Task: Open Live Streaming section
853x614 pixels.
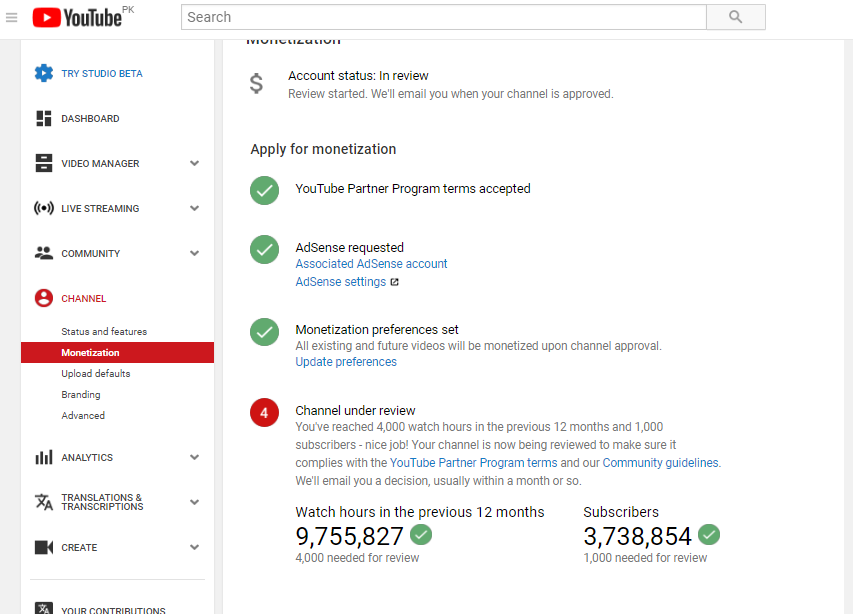Action: (100, 209)
